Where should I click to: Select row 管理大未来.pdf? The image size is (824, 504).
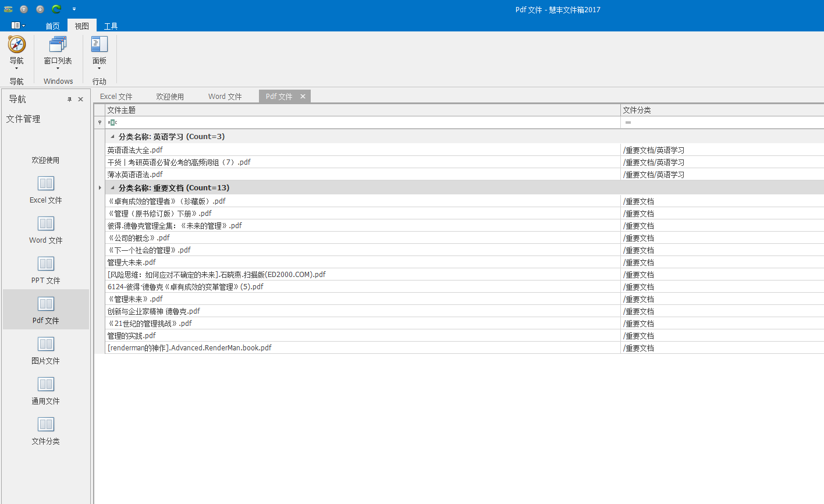tap(363, 262)
